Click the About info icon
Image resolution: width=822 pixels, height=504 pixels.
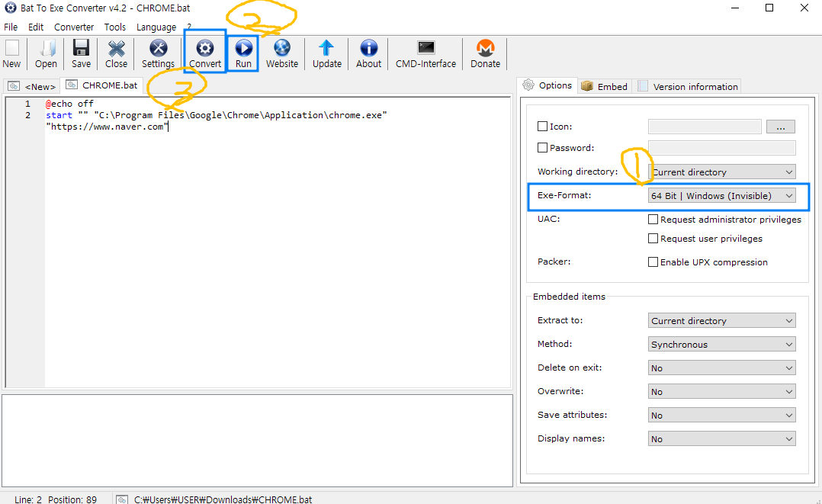[369, 48]
